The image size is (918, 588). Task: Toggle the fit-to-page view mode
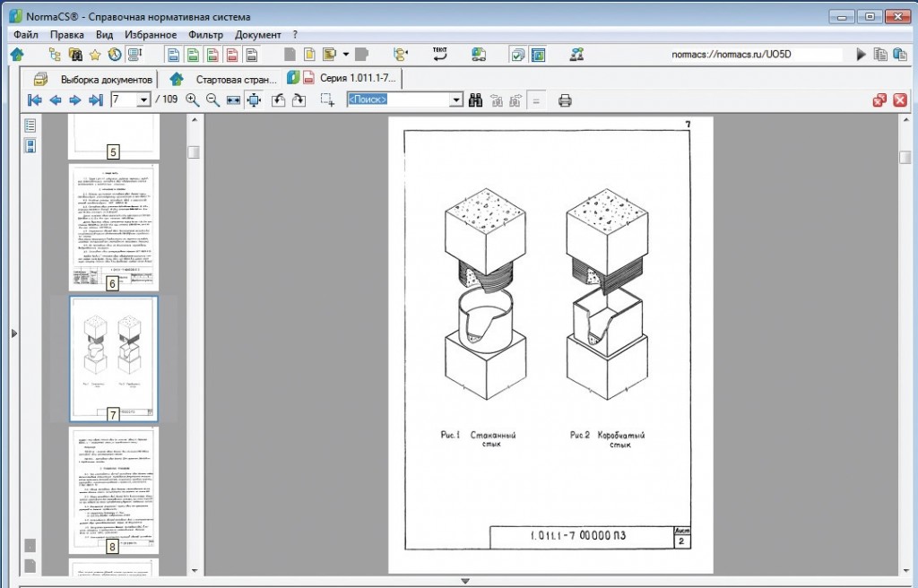tap(254, 100)
